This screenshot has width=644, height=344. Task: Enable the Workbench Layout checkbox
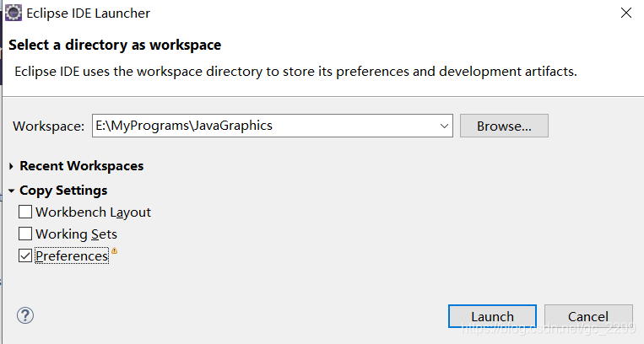[x=25, y=212]
